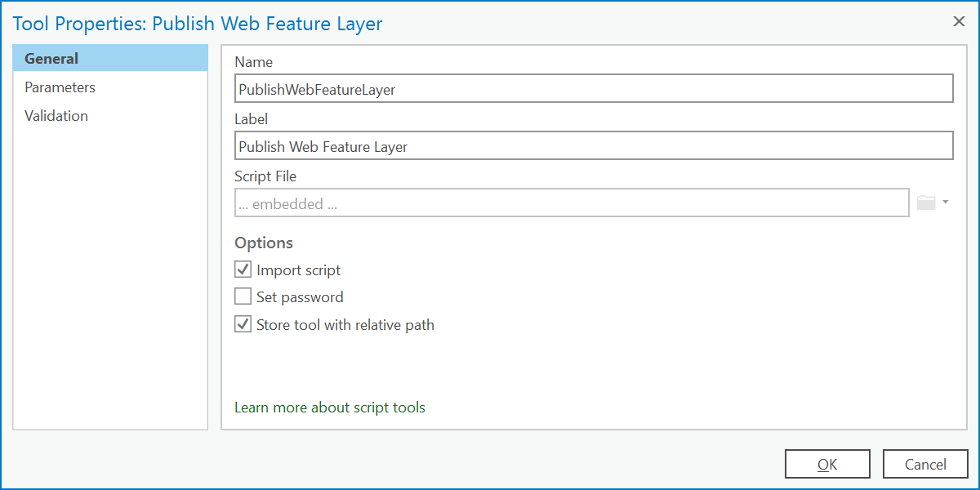Uncheck the Import script option

click(243, 269)
